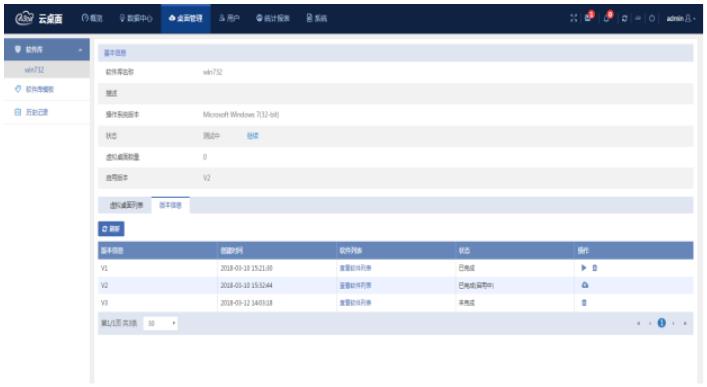Click the Microsoft Windows 7(32-bit) value
The width and height of the screenshot is (707, 387).
pos(241,115)
